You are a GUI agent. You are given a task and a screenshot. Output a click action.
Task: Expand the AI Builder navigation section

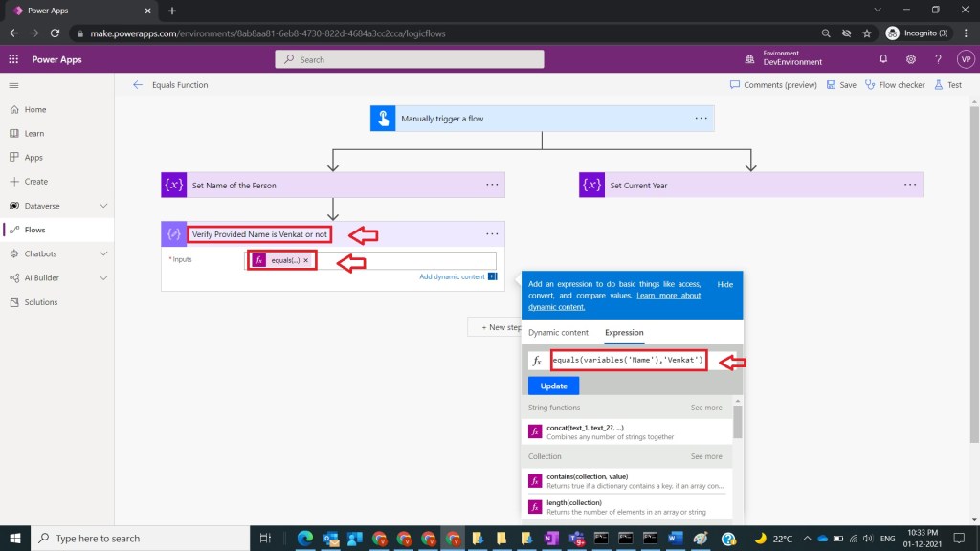[103, 277]
